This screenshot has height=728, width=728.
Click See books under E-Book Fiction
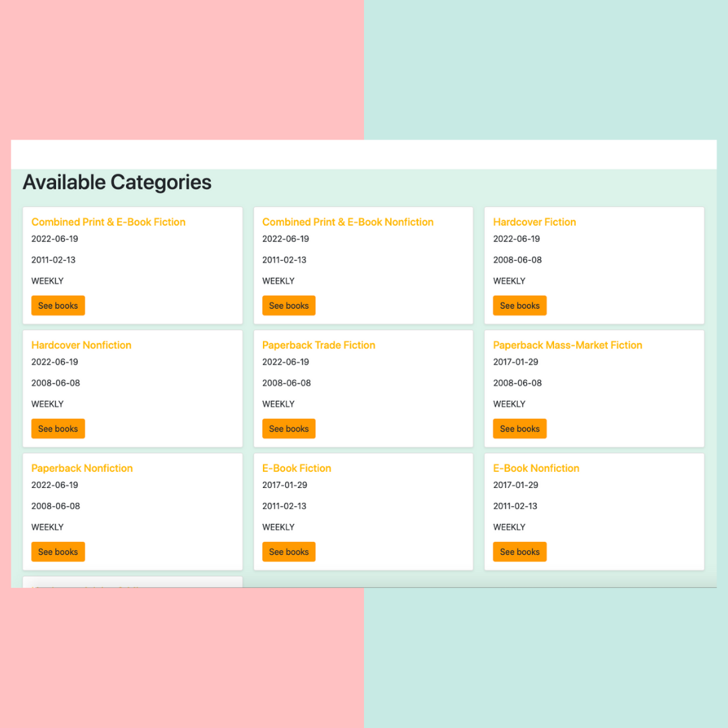[x=289, y=552]
